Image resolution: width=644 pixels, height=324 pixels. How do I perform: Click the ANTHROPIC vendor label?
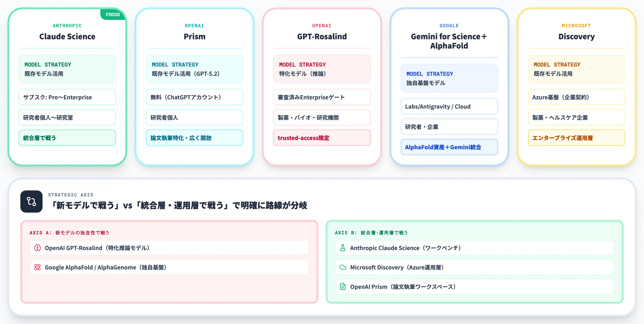click(x=67, y=25)
